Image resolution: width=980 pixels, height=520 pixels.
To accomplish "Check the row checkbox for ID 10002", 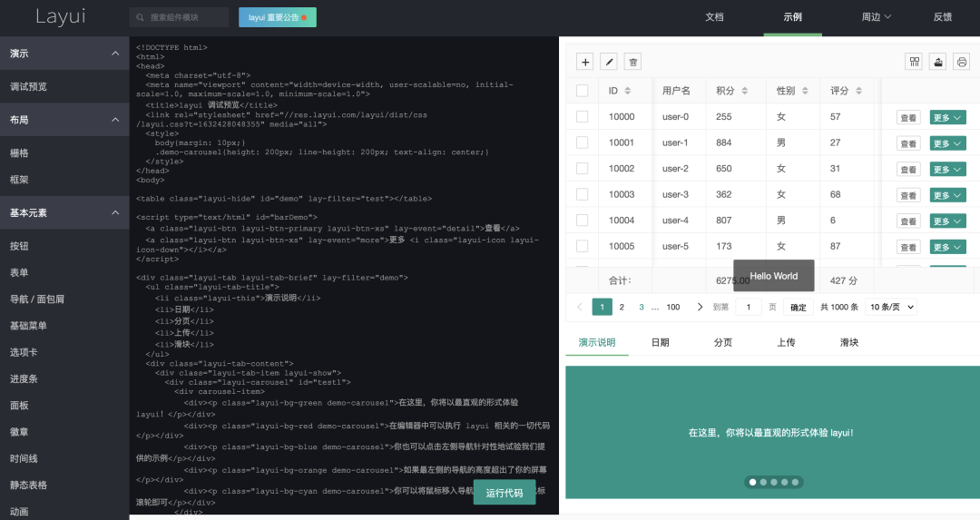I will 582,168.
